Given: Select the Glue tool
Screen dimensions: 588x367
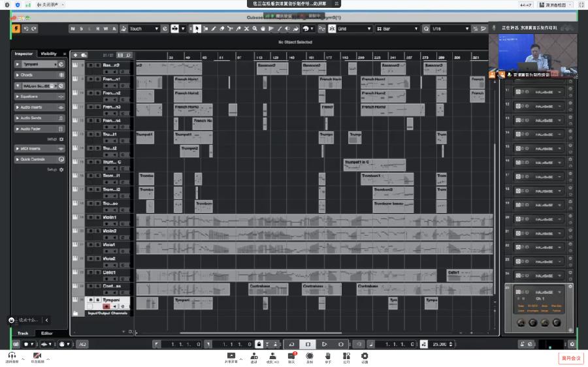Looking at the screenshot, I should click(x=238, y=29).
